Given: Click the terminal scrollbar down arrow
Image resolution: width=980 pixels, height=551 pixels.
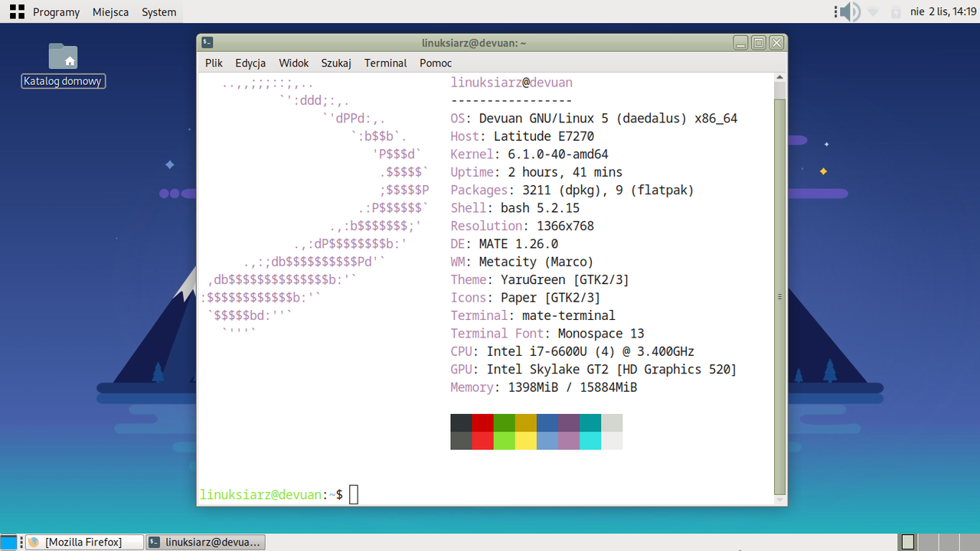Looking at the screenshot, I should pyautogui.click(x=780, y=500).
